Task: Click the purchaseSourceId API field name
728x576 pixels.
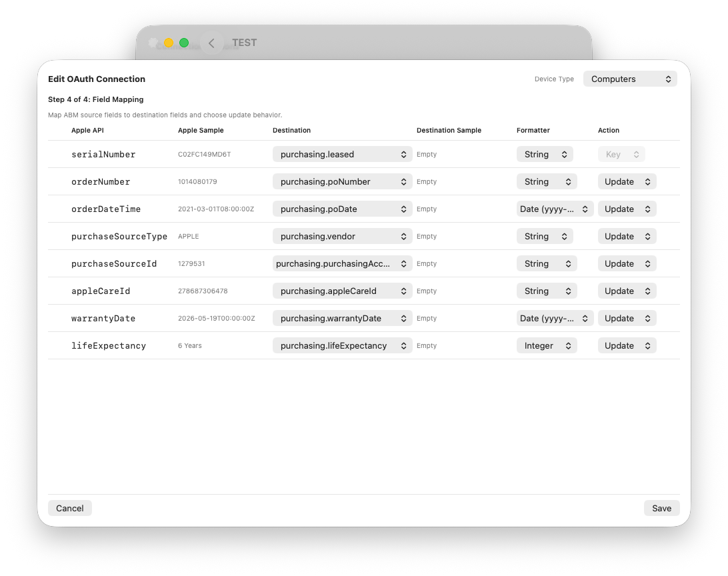Action: [x=114, y=264]
